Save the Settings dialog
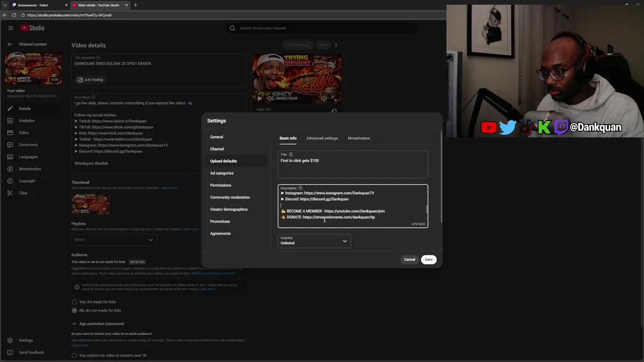The height and width of the screenshot is (362, 644). pos(429,259)
